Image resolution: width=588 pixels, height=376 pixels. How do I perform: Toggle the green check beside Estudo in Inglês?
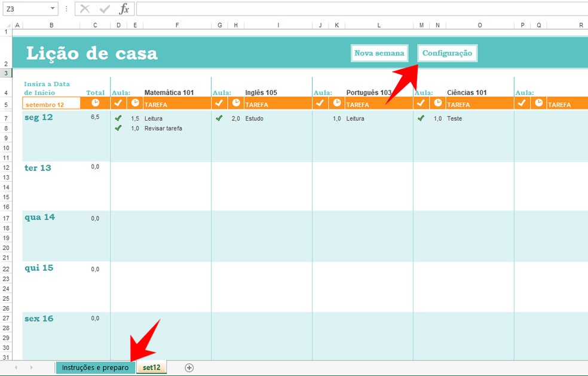[219, 118]
